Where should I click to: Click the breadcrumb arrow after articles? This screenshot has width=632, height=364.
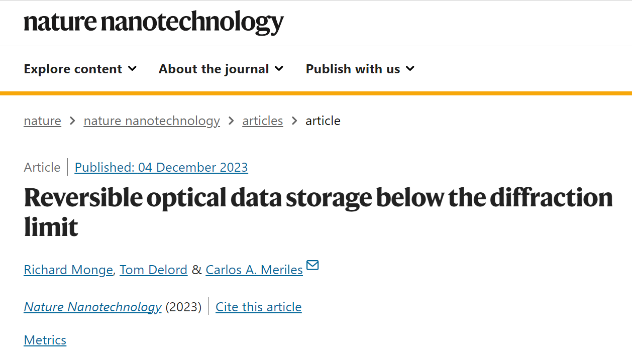(294, 121)
